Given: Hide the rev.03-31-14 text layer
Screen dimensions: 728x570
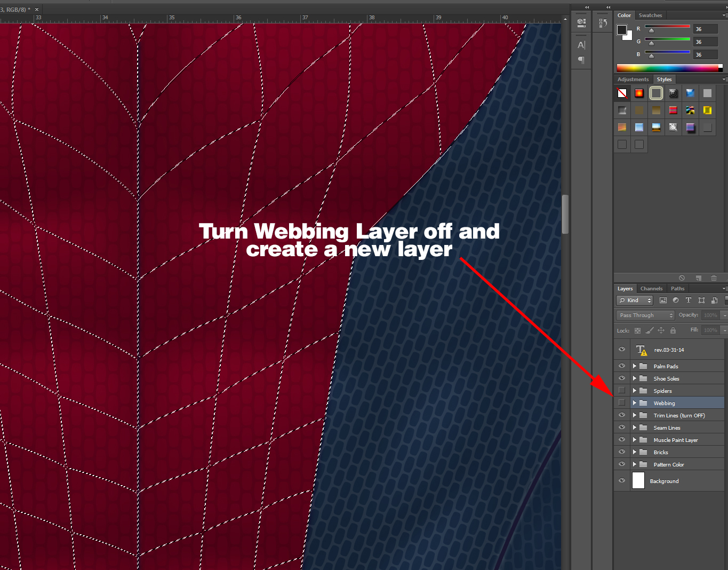Looking at the screenshot, I should (622, 350).
